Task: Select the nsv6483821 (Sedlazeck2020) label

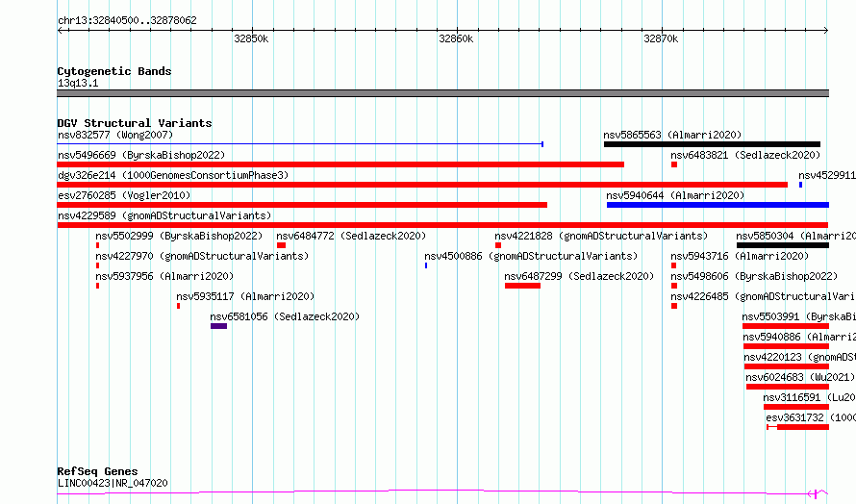Action: 745,155
